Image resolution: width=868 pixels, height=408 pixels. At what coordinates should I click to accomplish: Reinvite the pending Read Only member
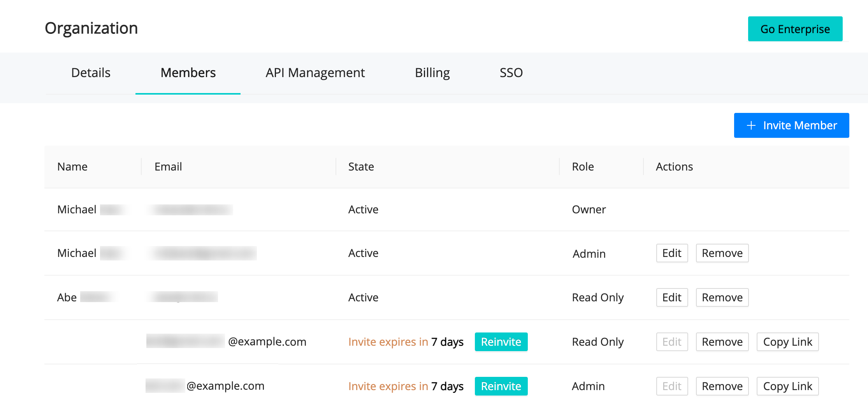click(501, 342)
